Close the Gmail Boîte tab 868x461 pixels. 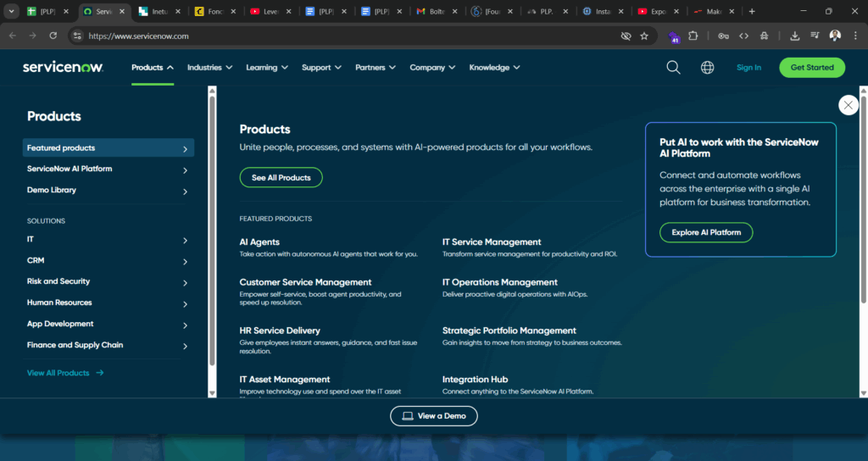point(454,11)
